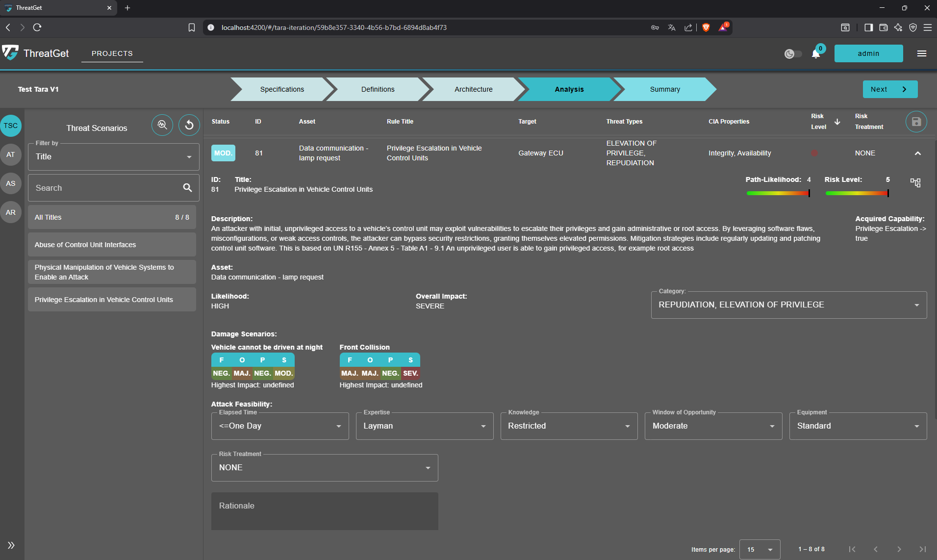Click the admin user button

click(868, 53)
